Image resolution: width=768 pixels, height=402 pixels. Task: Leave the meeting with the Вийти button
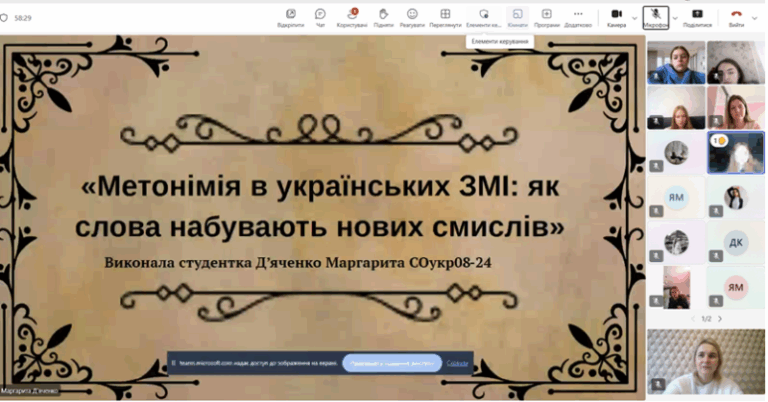[x=736, y=16]
